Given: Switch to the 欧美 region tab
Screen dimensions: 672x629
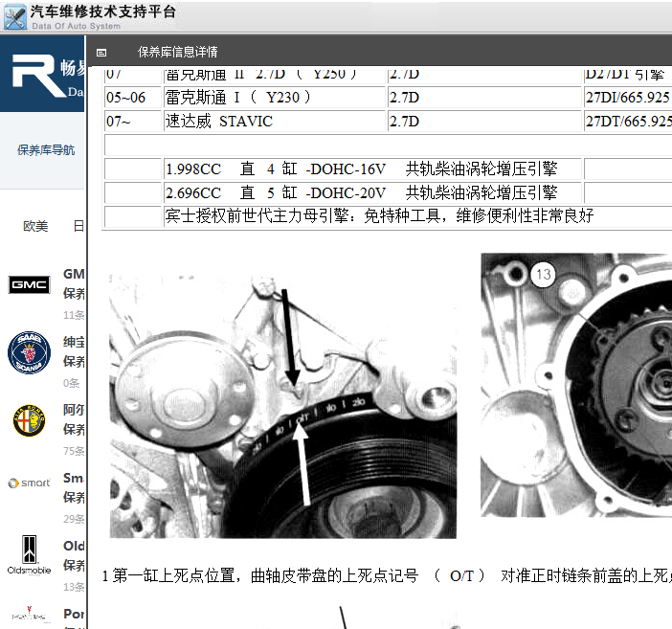Looking at the screenshot, I should [x=35, y=227].
